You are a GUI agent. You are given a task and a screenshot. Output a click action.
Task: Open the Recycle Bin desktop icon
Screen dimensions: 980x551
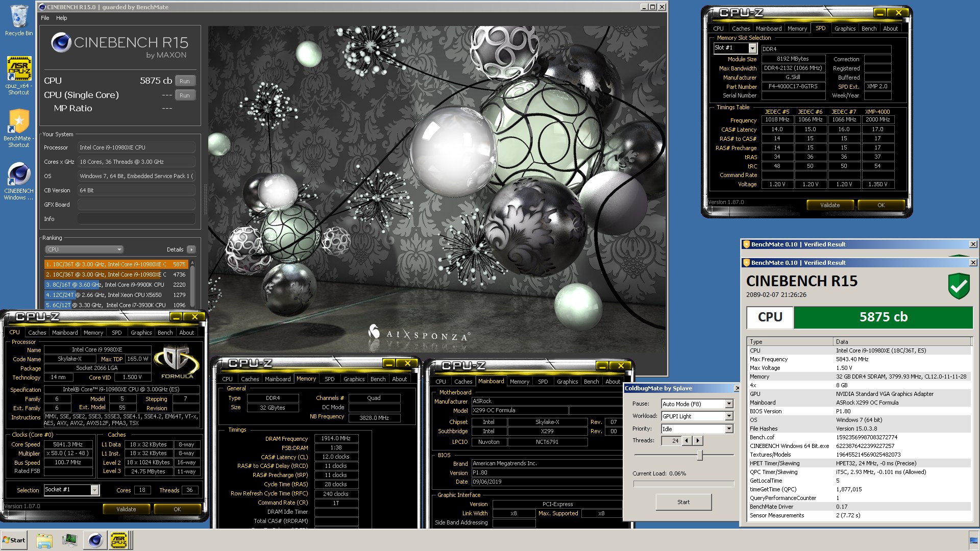[19, 20]
